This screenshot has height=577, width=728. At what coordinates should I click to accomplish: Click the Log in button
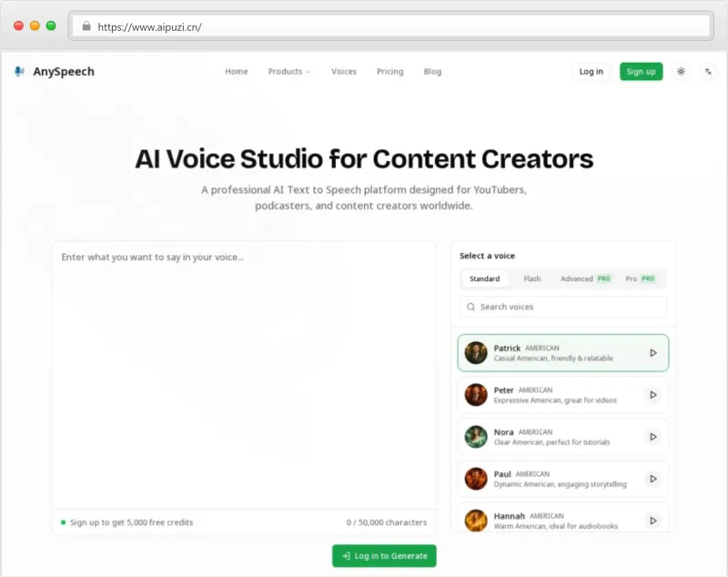[591, 72]
